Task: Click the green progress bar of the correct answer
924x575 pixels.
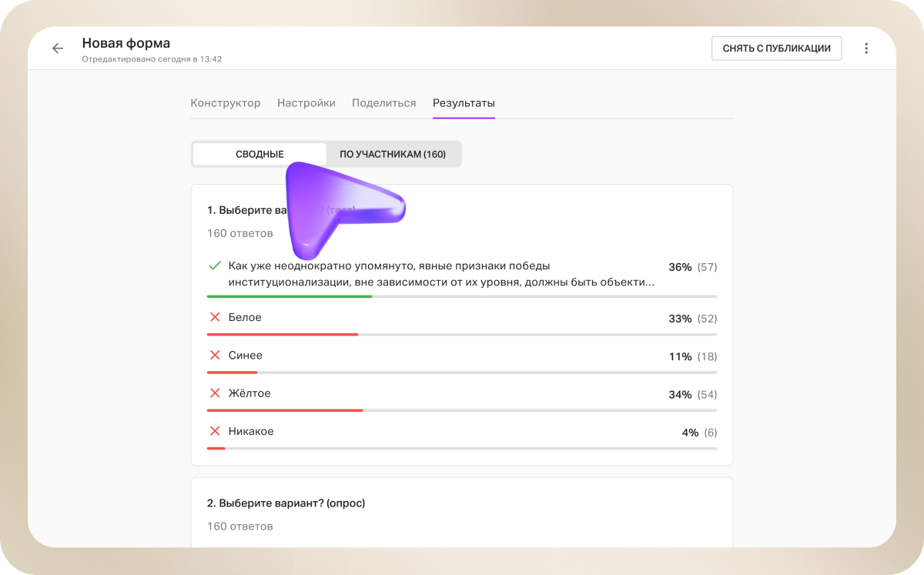Action: 290,296
